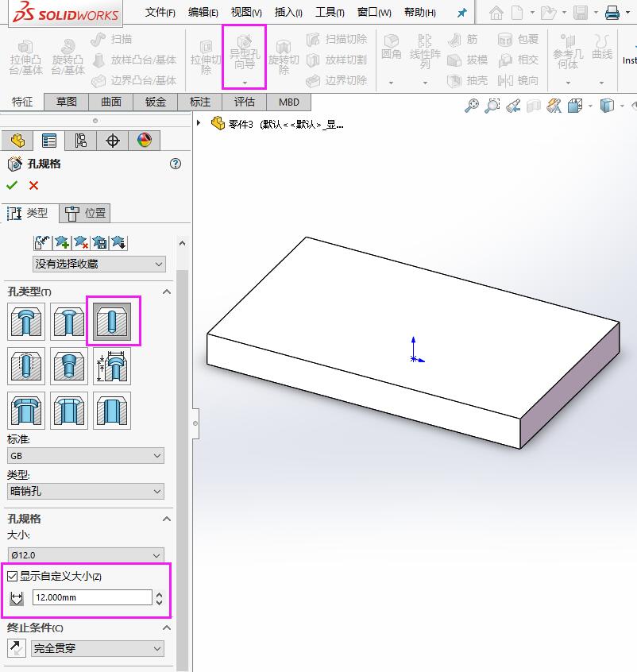Select the 旋转切除 tool
The height and width of the screenshot is (672, 637).
click(x=283, y=60)
